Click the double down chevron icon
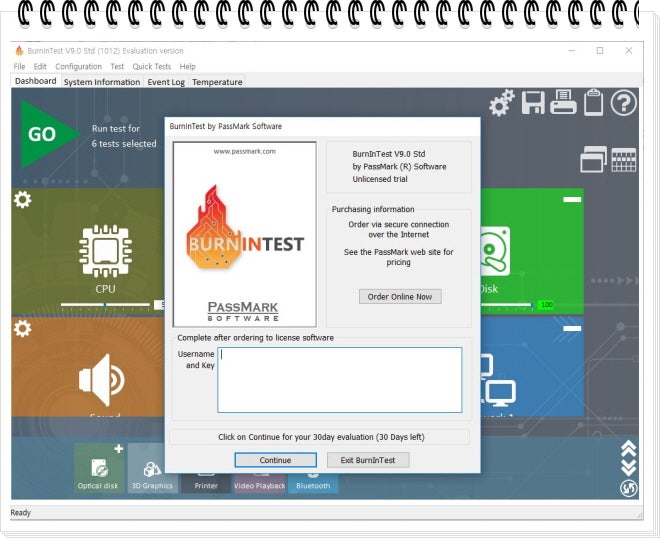Screen dimensions: 660x538 coord(628,467)
